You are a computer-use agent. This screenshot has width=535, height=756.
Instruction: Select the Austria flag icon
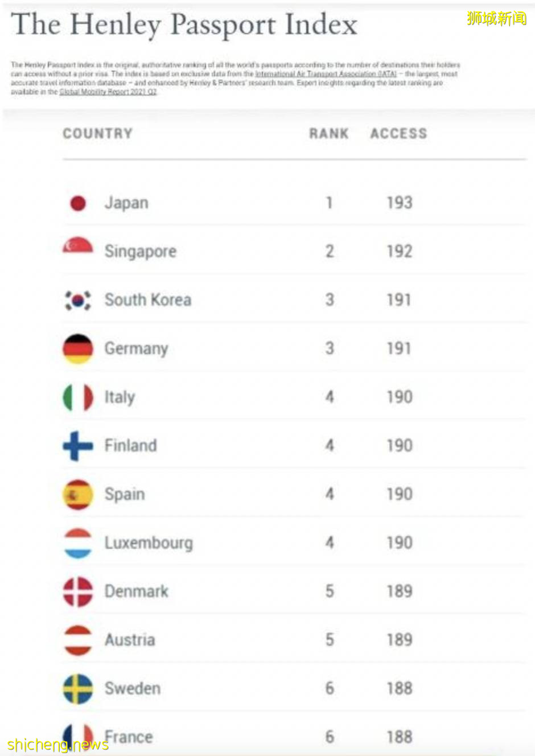[78, 640]
